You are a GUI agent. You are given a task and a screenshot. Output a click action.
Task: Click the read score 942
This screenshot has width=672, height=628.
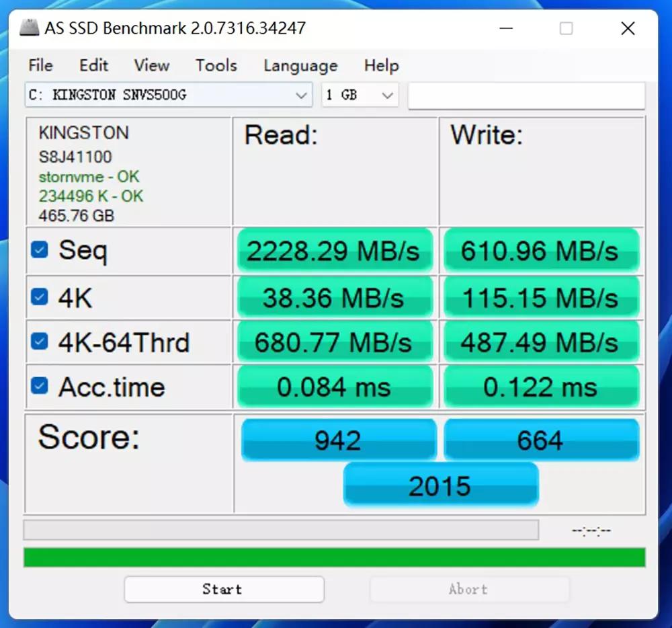(x=339, y=440)
